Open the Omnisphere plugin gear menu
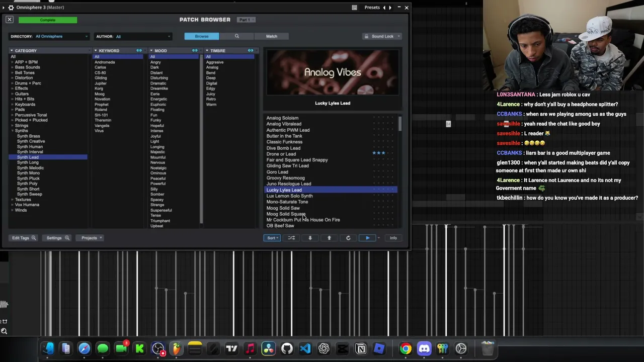Screen dimensions: 644x362 [11, 8]
